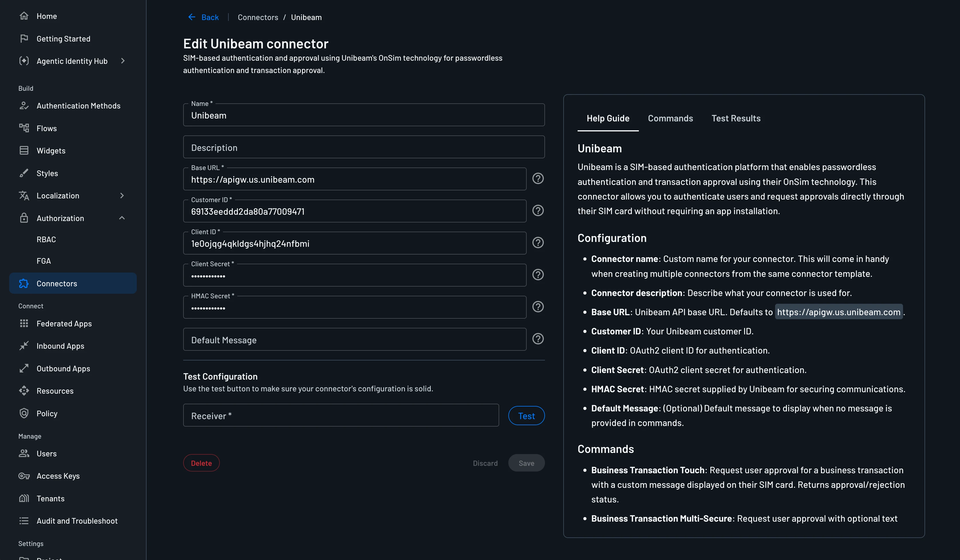Click the Back arrow link

tap(203, 17)
